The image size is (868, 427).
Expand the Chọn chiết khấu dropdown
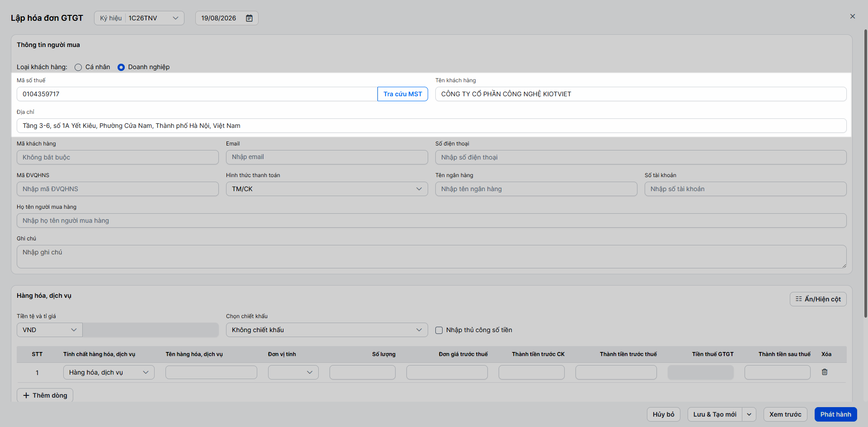pos(327,330)
